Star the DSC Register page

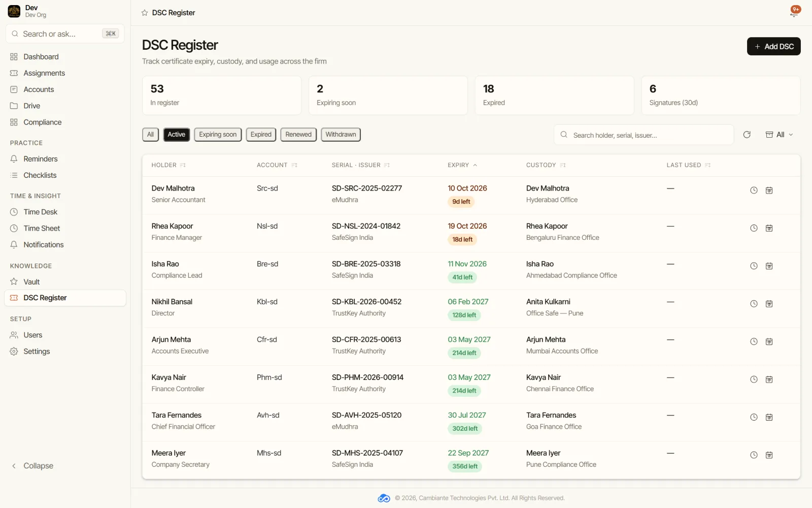click(145, 13)
